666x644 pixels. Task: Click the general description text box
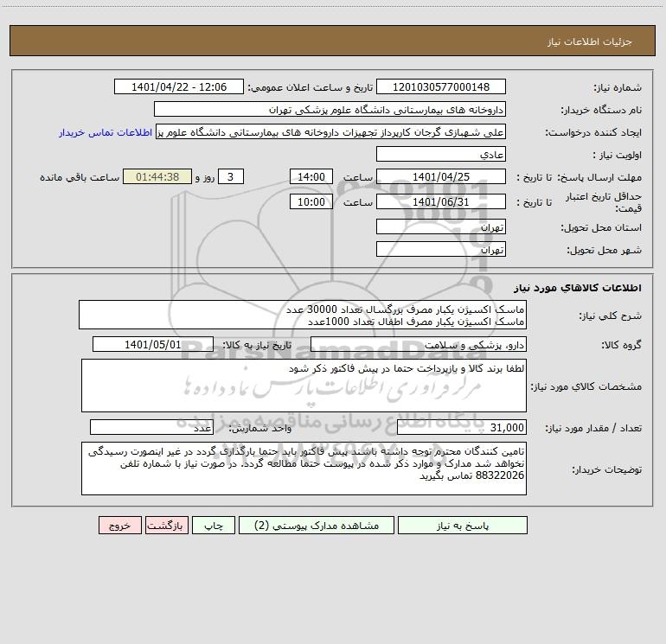pyautogui.click(x=303, y=315)
